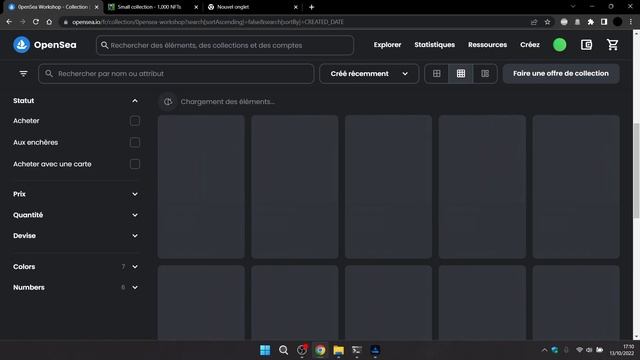Open the browser extensions puzzle icon

point(591,22)
